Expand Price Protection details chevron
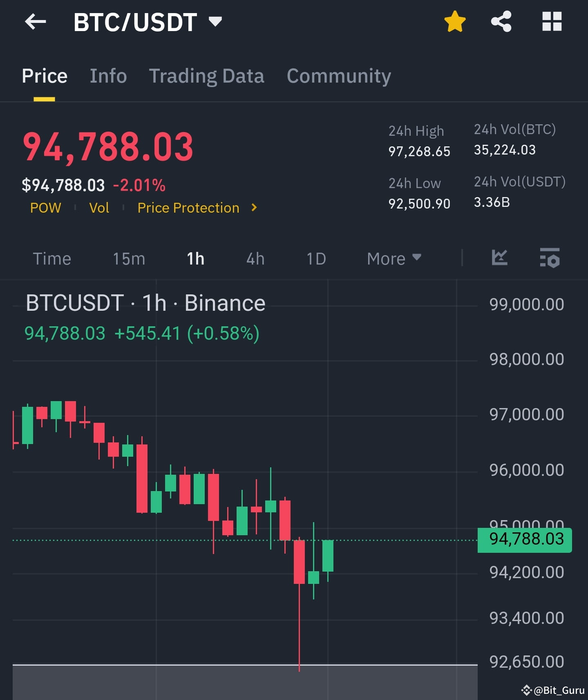Viewport: 588px width, 700px height. pyautogui.click(x=253, y=208)
